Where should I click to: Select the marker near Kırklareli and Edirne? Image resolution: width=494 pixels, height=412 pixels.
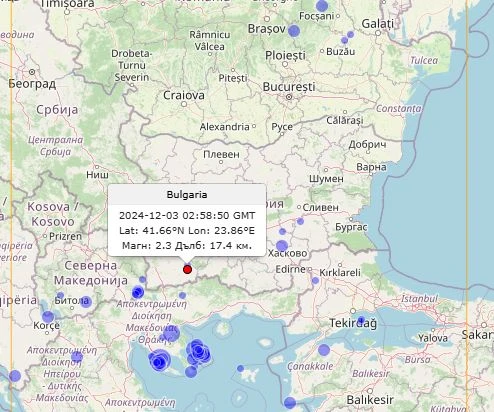315,280
